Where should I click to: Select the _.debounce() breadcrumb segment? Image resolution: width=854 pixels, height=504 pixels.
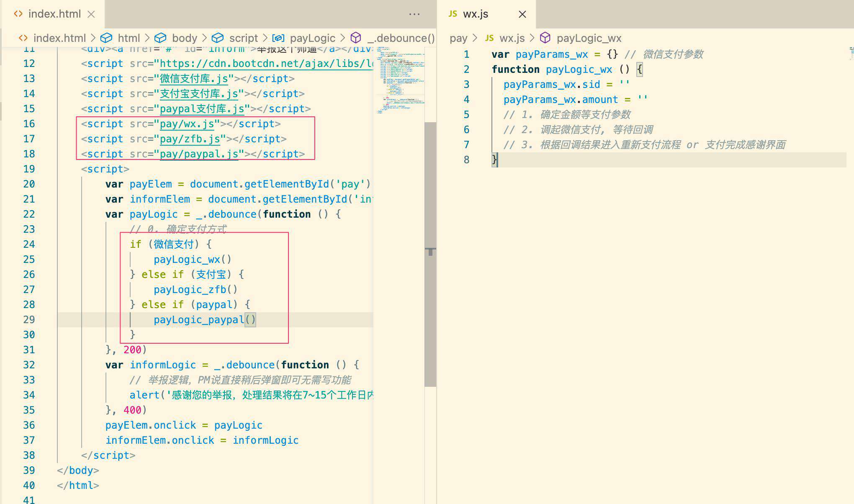[x=401, y=38]
